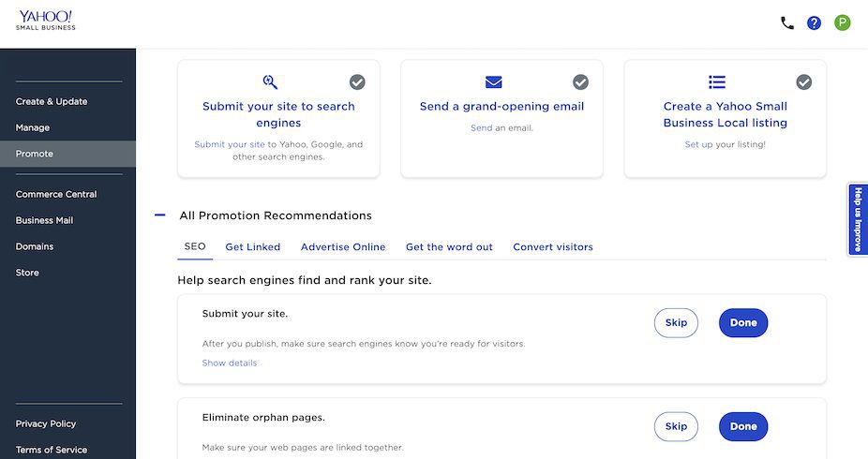Toggle checkmark on grand-opening email card
The height and width of the screenshot is (459, 868).
[581, 82]
